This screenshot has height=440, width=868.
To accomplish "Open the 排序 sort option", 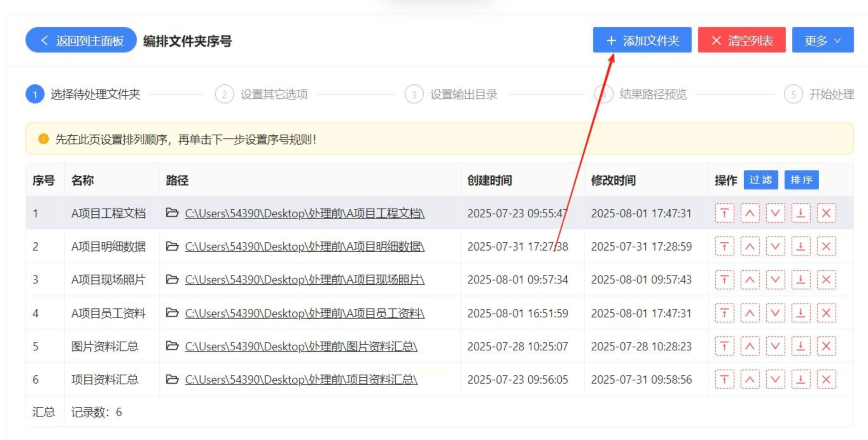I will click(x=801, y=180).
